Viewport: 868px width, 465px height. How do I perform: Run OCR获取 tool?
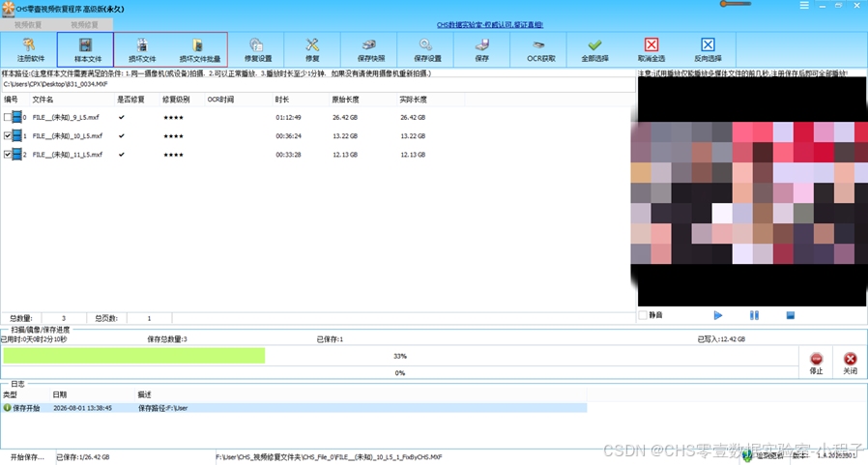point(540,50)
